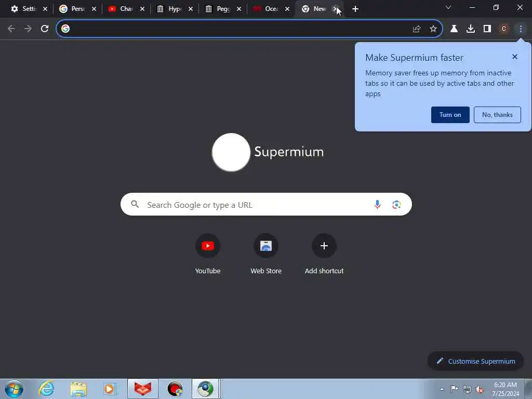The width and height of the screenshot is (532, 399).
Task: Click the muted volume tray icon
Action: [480, 389]
